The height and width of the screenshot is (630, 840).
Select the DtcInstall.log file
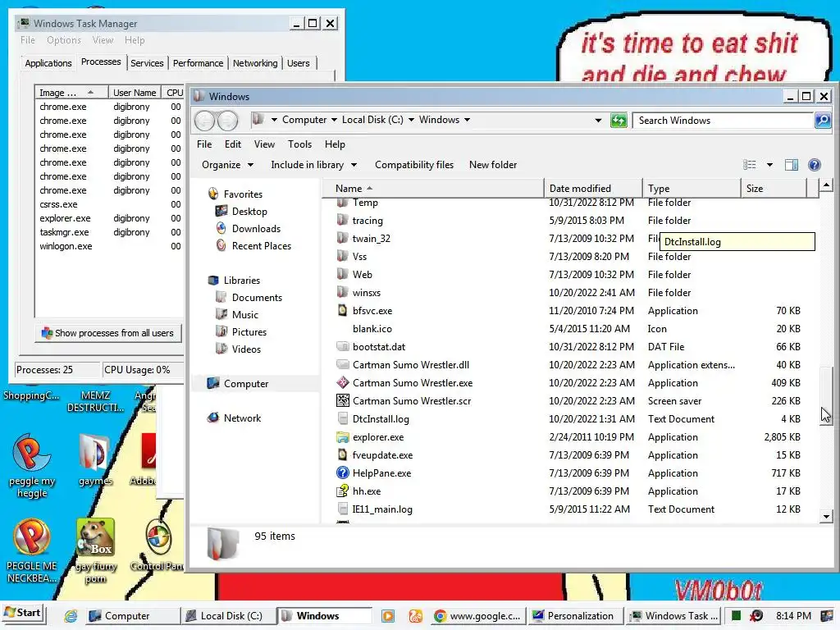(x=381, y=419)
